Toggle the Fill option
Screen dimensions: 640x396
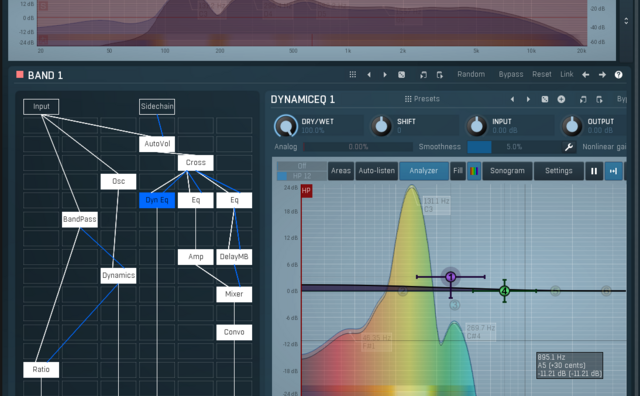pos(458,171)
